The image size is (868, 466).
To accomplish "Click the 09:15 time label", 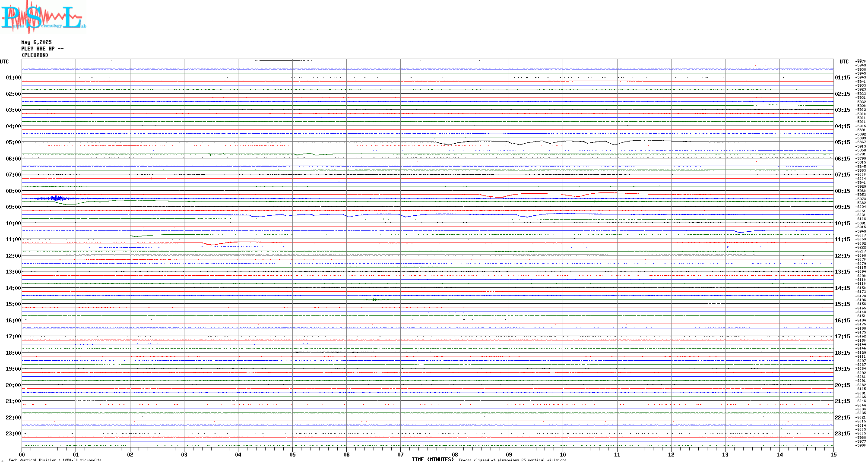I will pyautogui.click(x=843, y=207).
